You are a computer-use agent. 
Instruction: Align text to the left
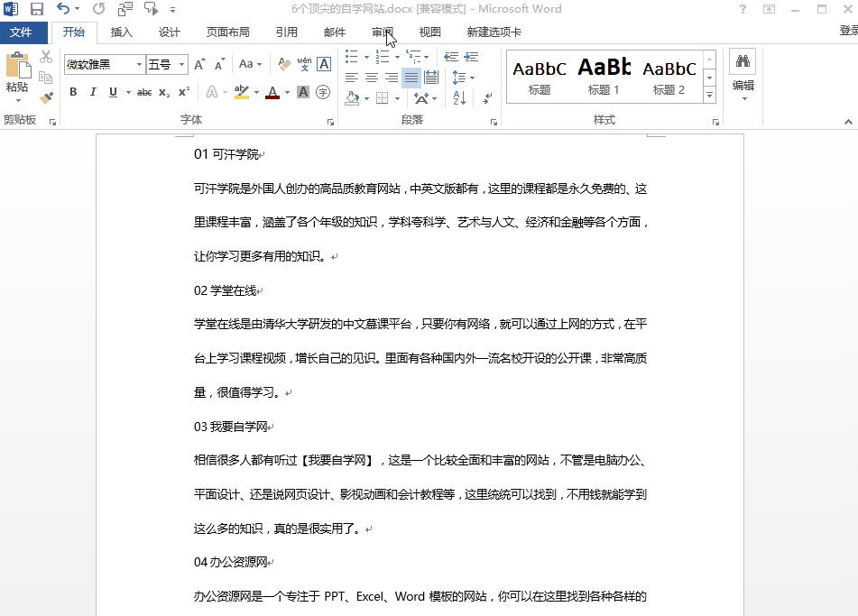pos(351,78)
